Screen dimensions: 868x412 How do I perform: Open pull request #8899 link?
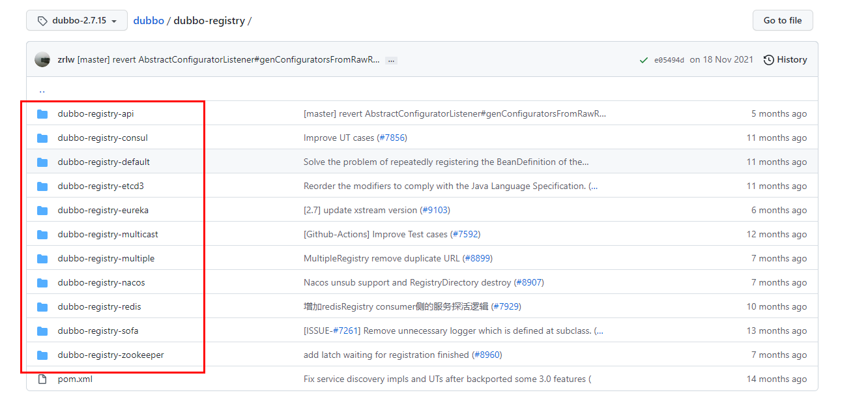[478, 258]
